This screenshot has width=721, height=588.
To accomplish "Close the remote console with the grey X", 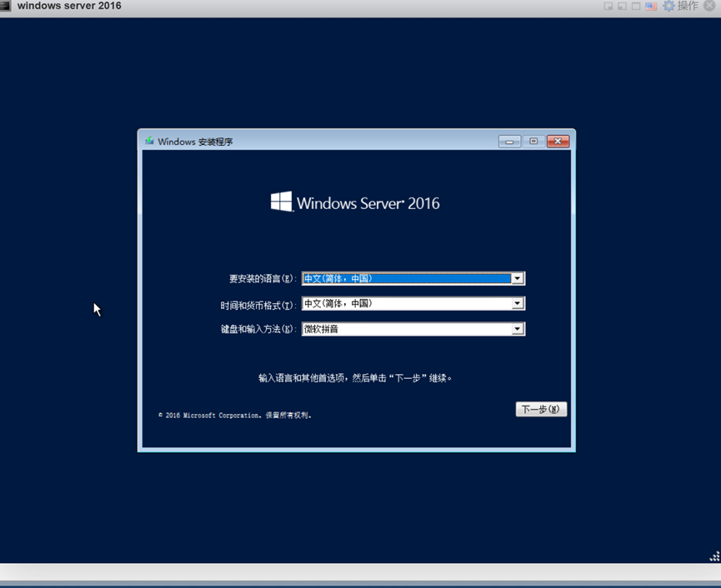I will coord(709,6).
